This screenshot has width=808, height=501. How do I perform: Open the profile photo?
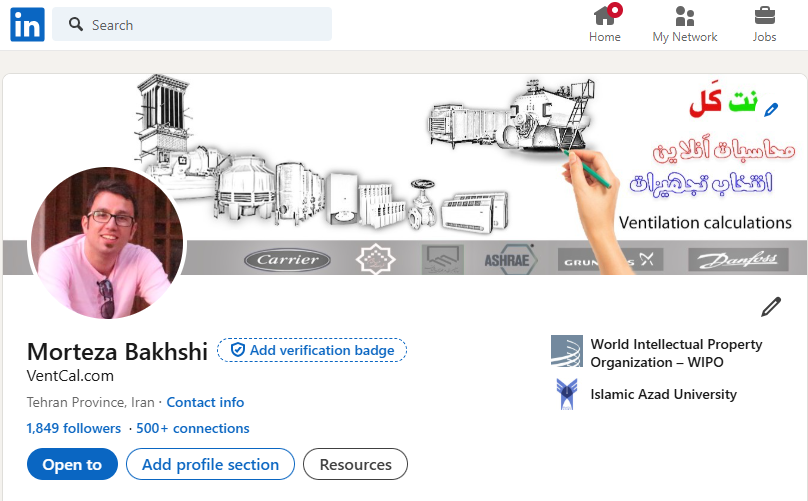click(107, 243)
